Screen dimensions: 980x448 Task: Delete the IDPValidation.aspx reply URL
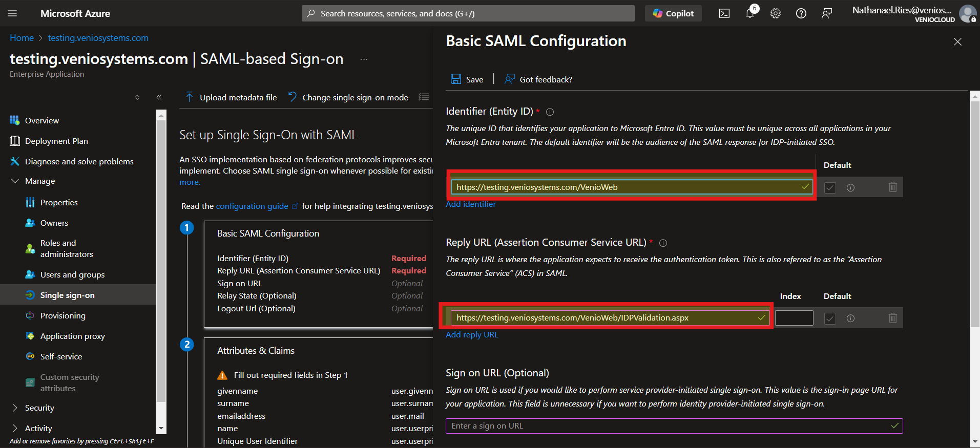click(892, 318)
